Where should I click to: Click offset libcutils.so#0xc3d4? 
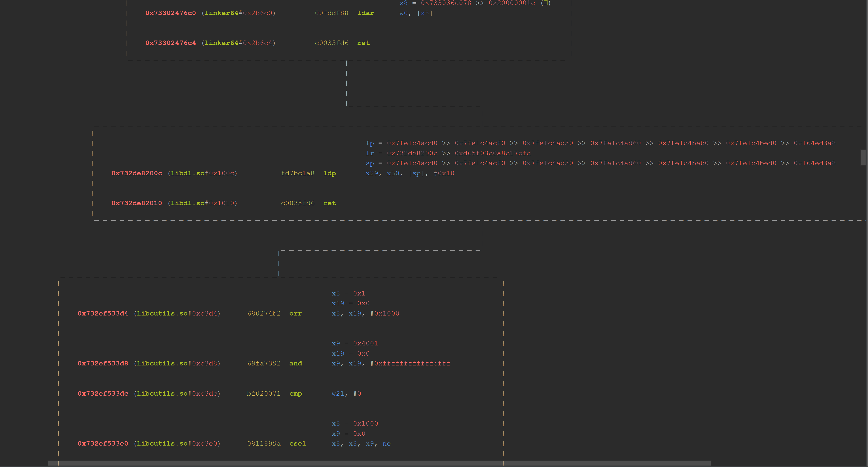coord(177,314)
